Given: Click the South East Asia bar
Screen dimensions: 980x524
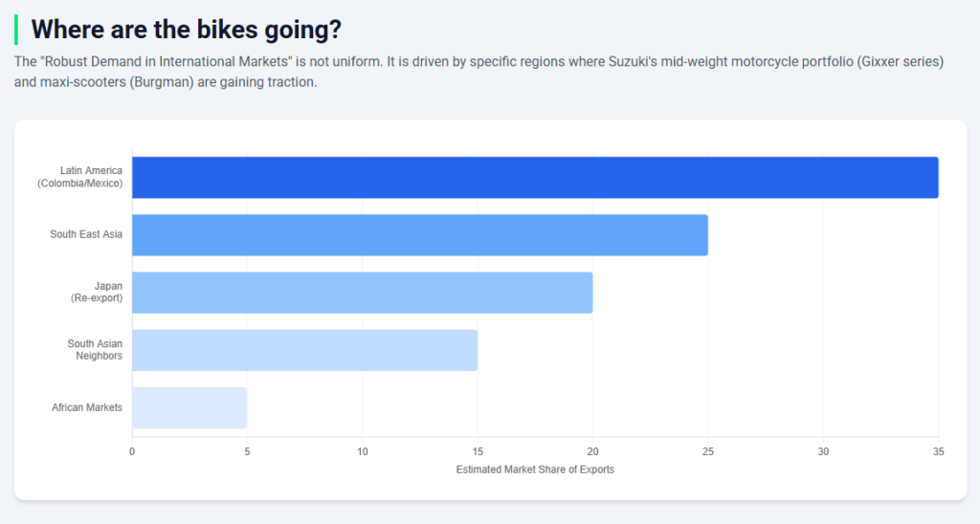Looking at the screenshot, I should (419, 234).
